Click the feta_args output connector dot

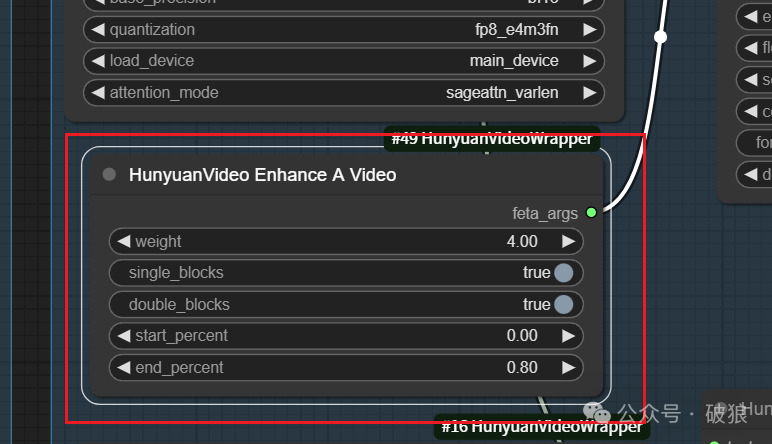click(x=591, y=213)
